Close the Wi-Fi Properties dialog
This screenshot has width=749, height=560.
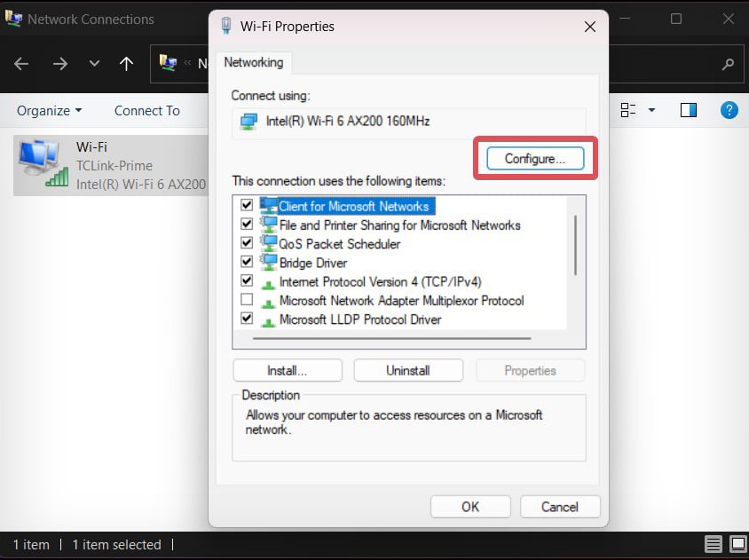pos(590,27)
